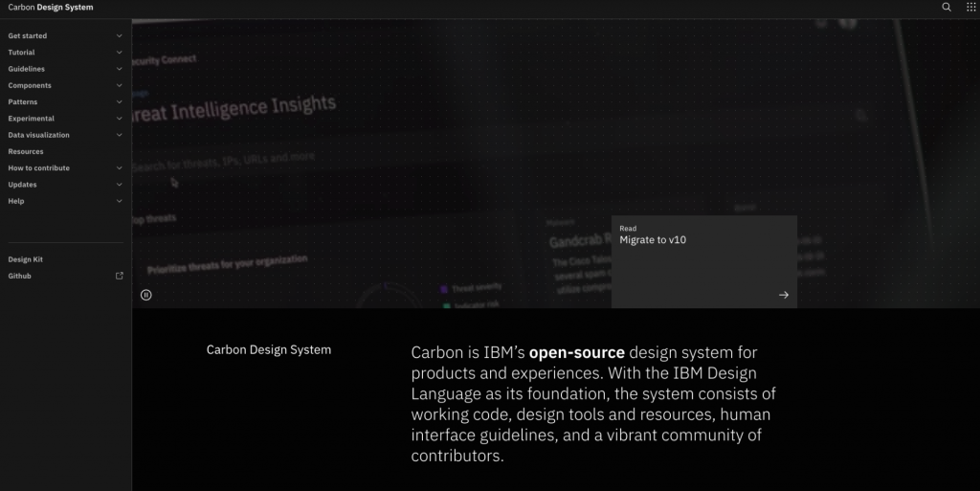Open the Migrate to v10 card
Viewport: 980px width, 491px height.
click(703, 261)
